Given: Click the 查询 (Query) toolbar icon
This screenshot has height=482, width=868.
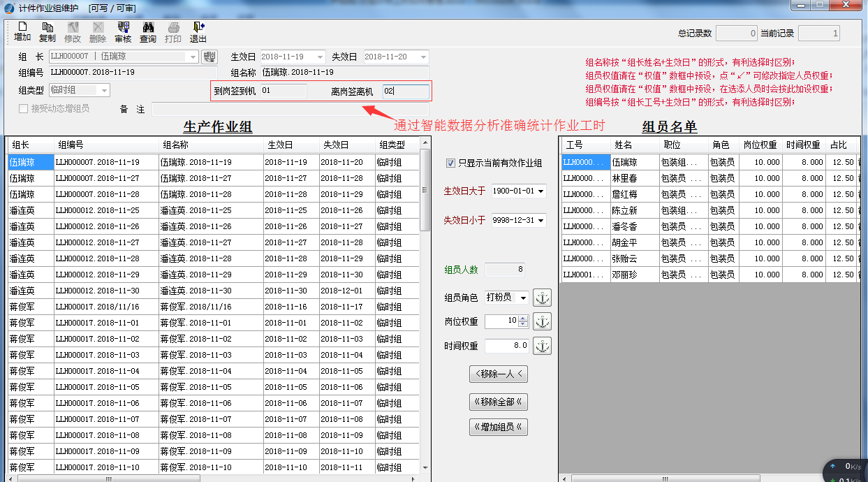Looking at the screenshot, I should 148,32.
